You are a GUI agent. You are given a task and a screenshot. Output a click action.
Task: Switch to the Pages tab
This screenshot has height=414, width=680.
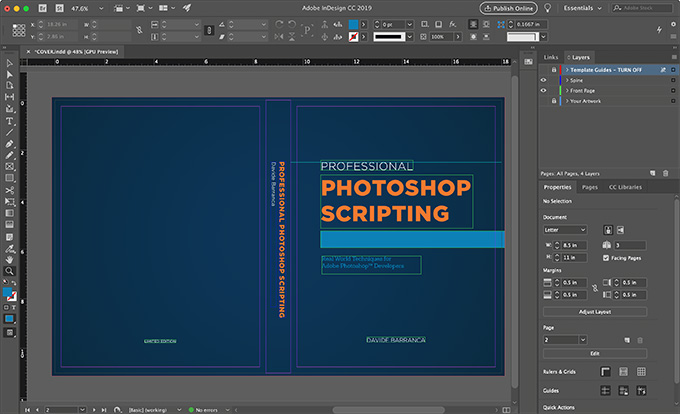(x=589, y=187)
